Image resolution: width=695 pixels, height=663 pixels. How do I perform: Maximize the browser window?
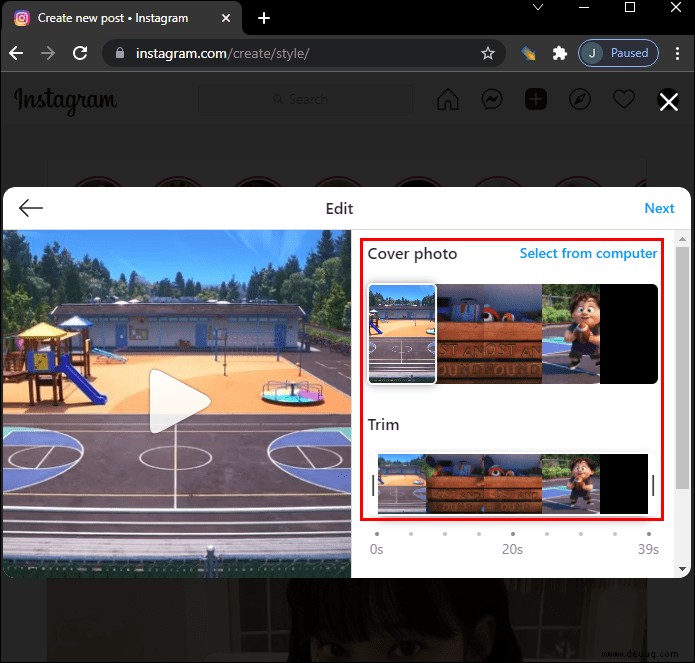(x=630, y=8)
